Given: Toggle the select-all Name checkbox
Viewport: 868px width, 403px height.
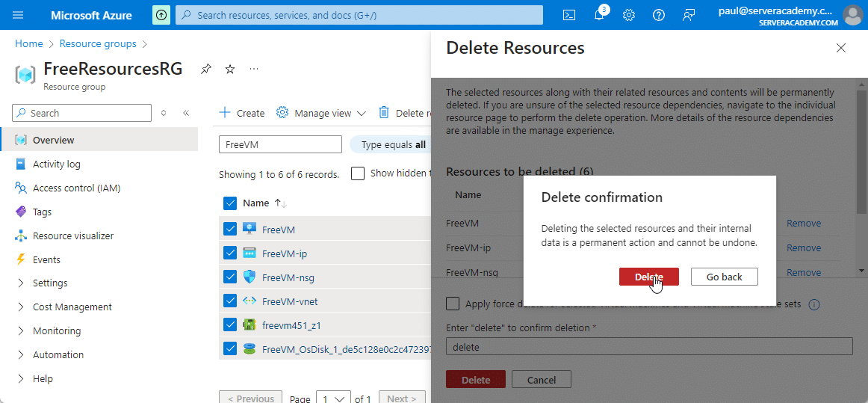Looking at the screenshot, I should pos(230,203).
